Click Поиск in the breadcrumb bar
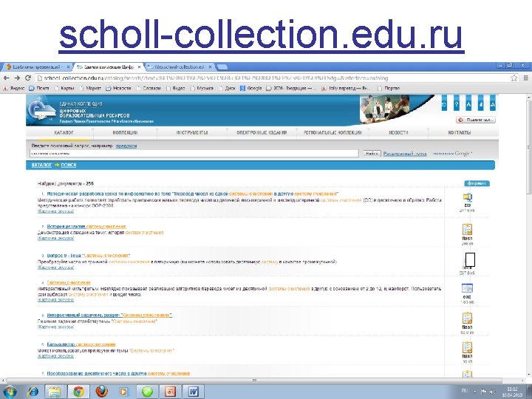 (69, 165)
